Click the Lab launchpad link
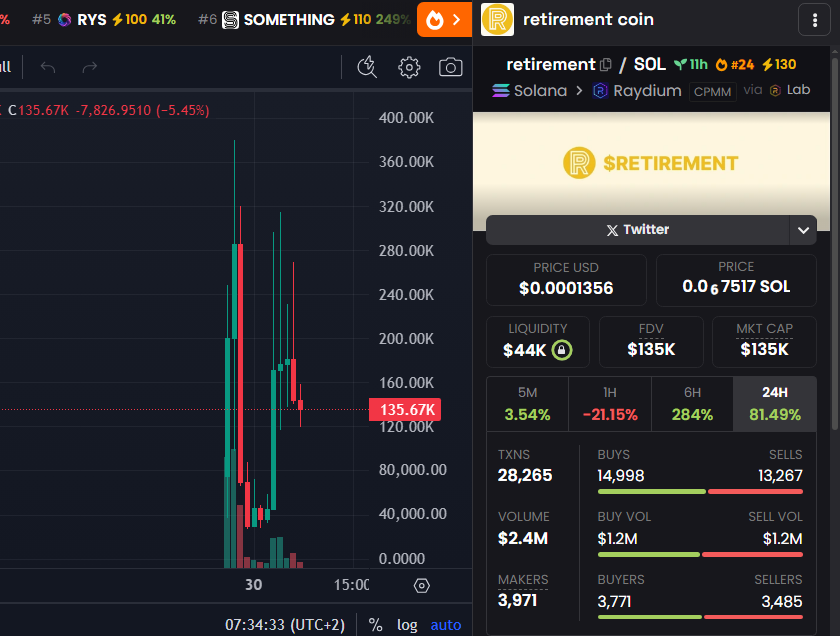 (790, 90)
